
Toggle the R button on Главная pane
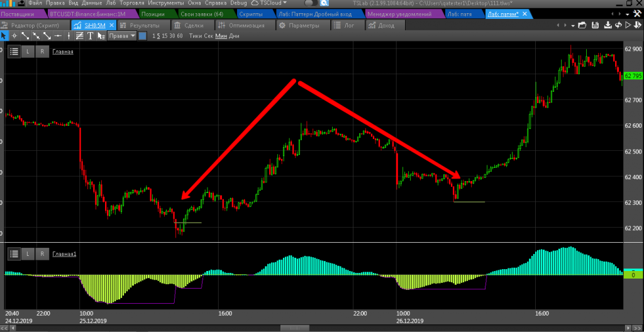(42, 52)
